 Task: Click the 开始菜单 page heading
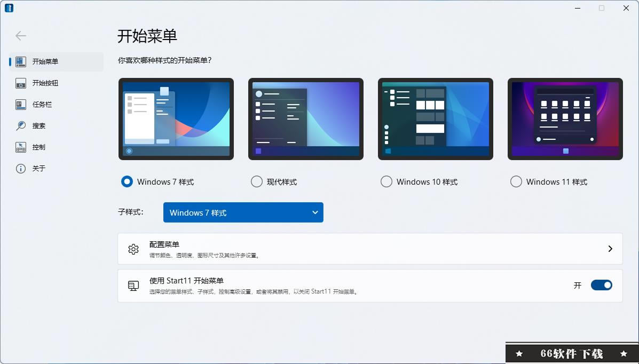coord(147,36)
